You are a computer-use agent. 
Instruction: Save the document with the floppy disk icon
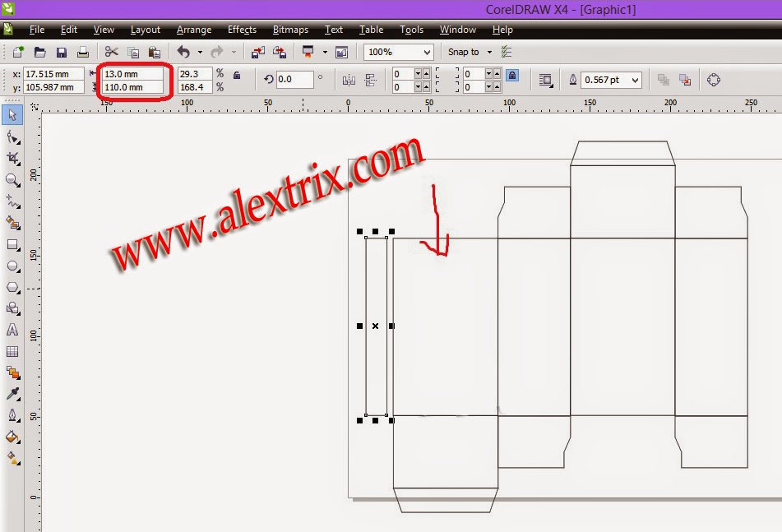point(62,53)
